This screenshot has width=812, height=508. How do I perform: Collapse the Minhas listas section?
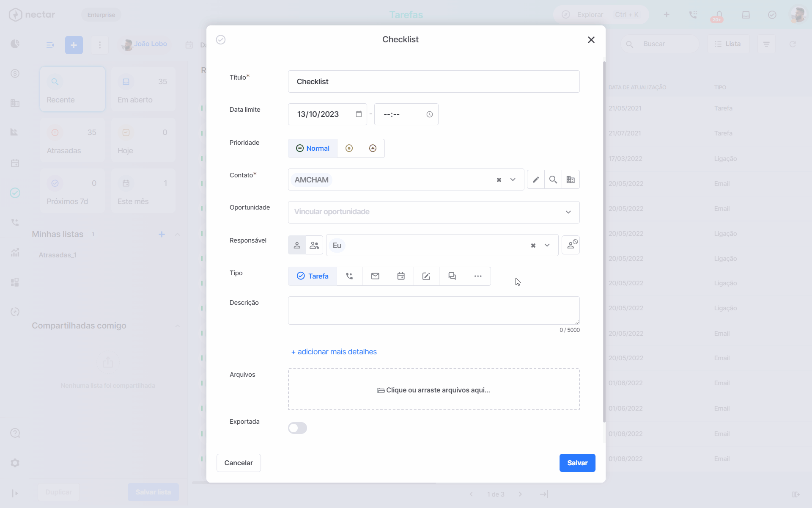coord(178,235)
